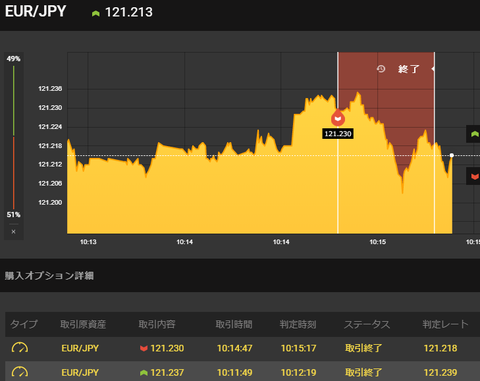Click the small arrow at red zone's right edge

pos(433,69)
